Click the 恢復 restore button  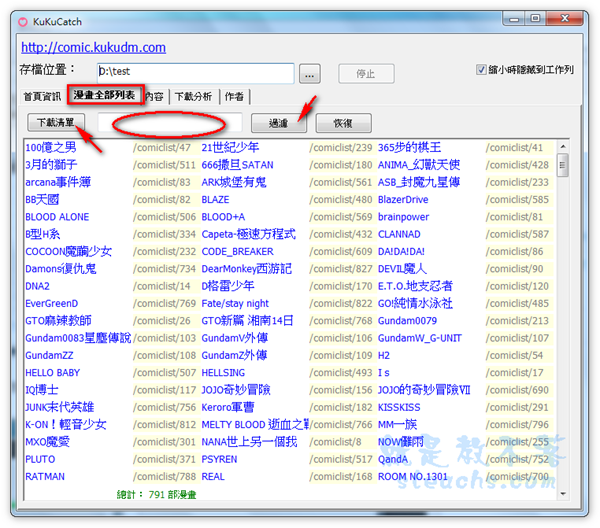click(x=343, y=123)
